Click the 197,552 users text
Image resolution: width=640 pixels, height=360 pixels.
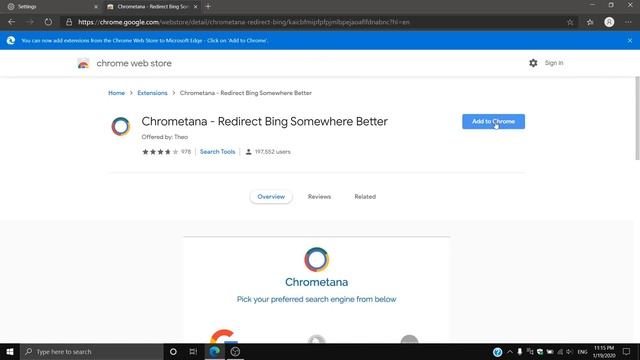point(273,152)
